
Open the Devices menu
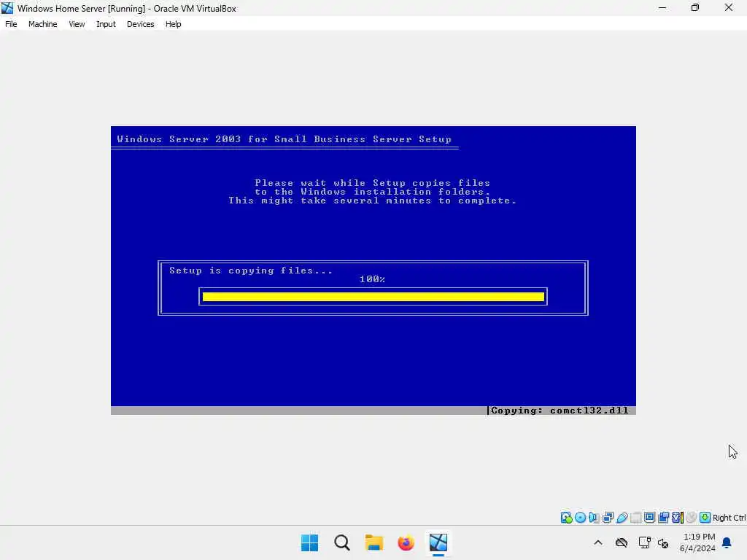coord(140,24)
